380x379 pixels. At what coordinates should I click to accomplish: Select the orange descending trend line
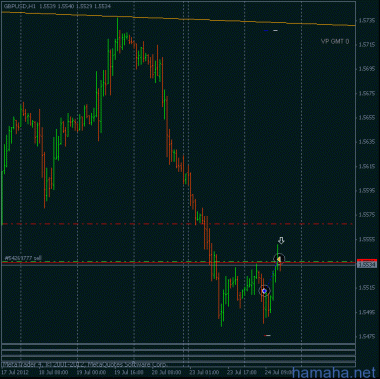[178, 19]
